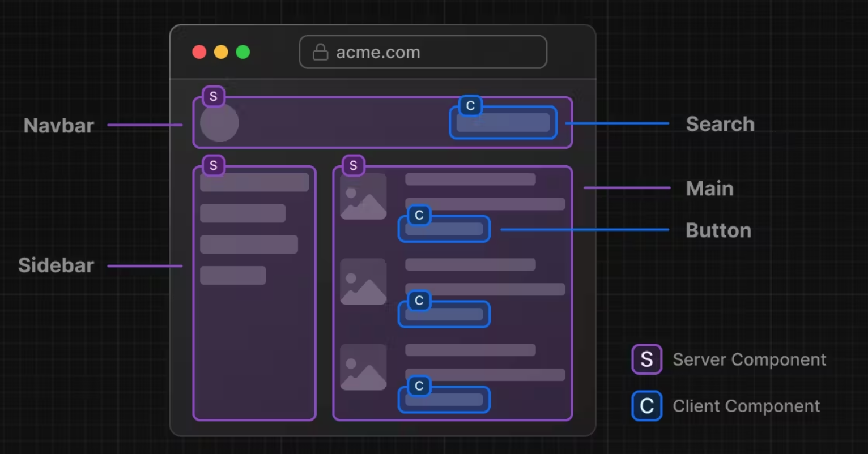This screenshot has width=868, height=454.
Task: Click the green traffic light button
Action: pyautogui.click(x=242, y=52)
